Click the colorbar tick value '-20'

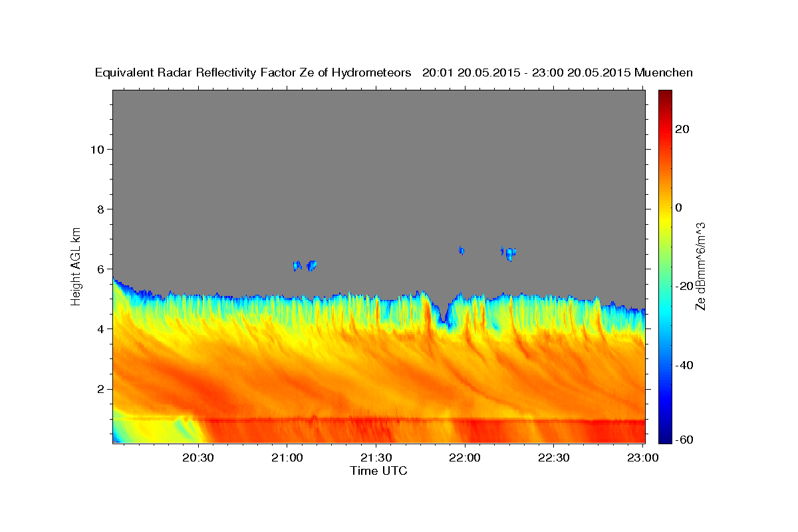(x=685, y=286)
